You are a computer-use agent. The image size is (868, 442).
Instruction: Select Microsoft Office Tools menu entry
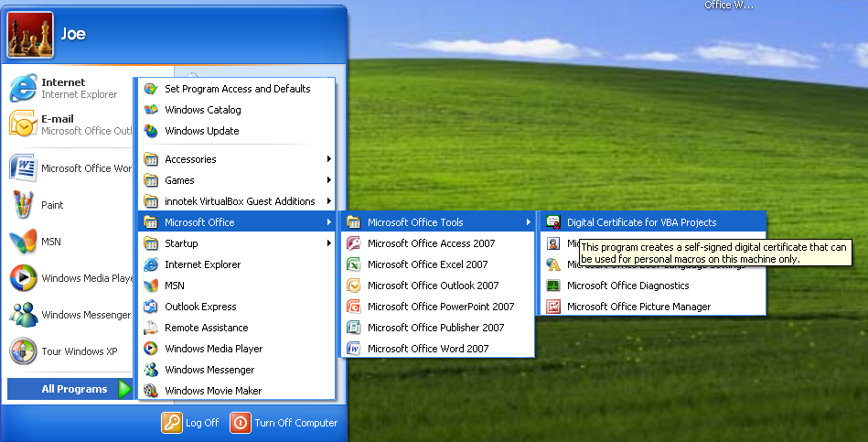pos(438,222)
